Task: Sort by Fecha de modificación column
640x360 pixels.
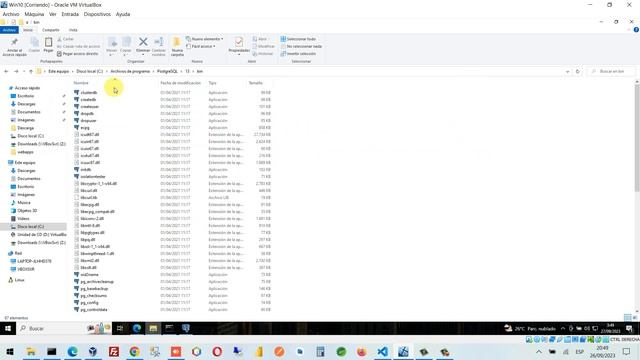Action: point(180,83)
